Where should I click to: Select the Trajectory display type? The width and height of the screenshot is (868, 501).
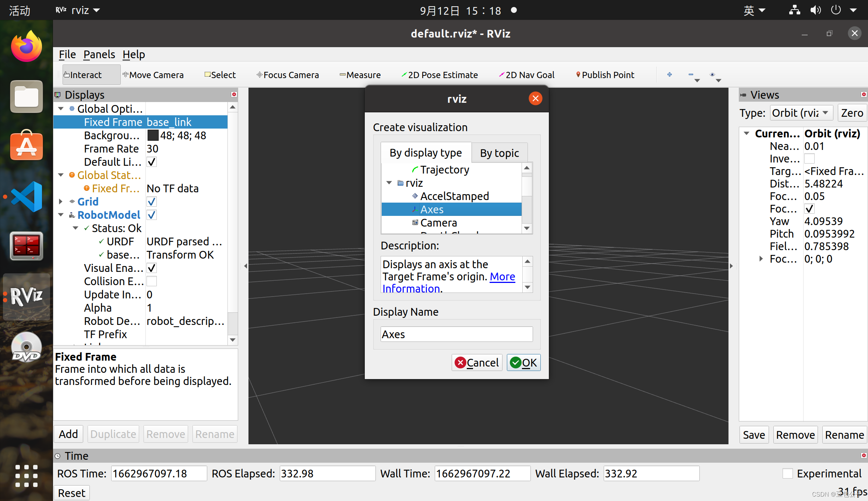pyautogui.click(x=444, y=169)
